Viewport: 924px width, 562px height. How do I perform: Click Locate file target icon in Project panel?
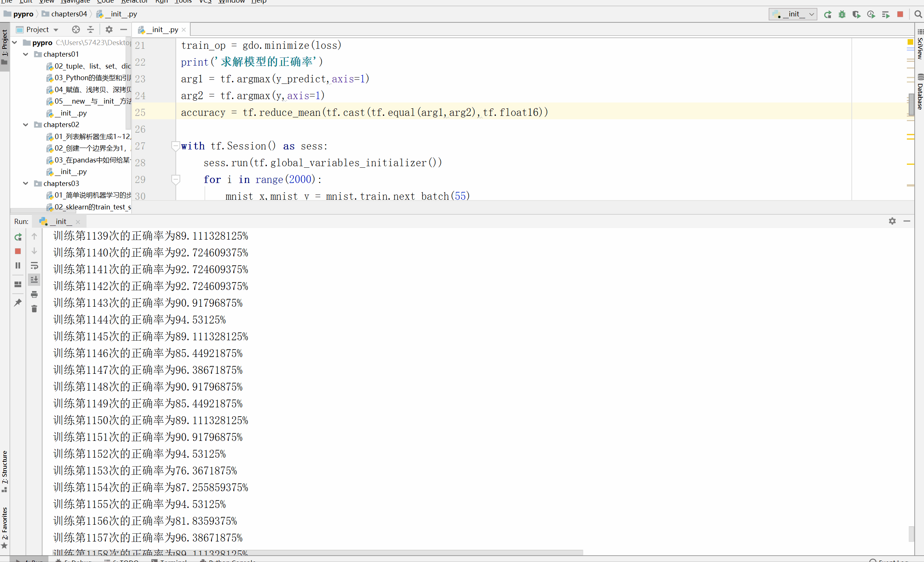pyautogui.click(x=76, y=29)
